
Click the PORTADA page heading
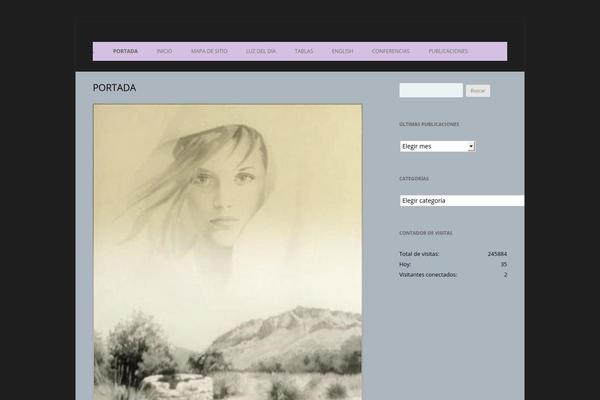click(114, 88)
